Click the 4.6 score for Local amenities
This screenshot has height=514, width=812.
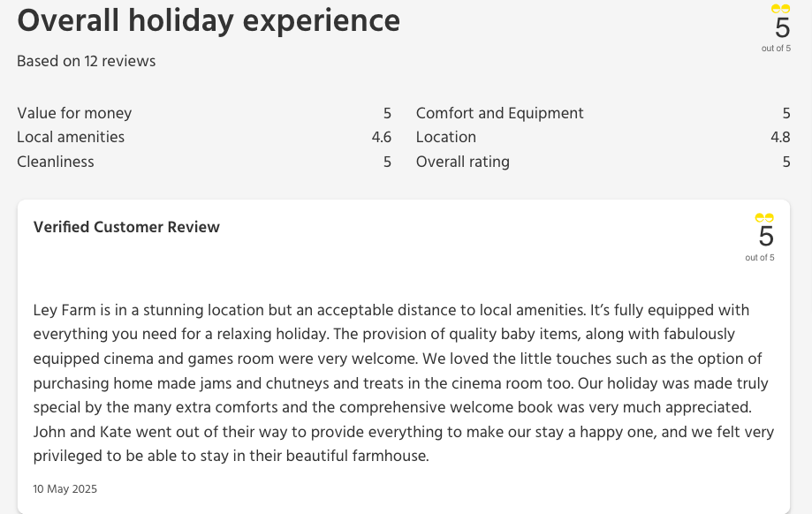382,137
